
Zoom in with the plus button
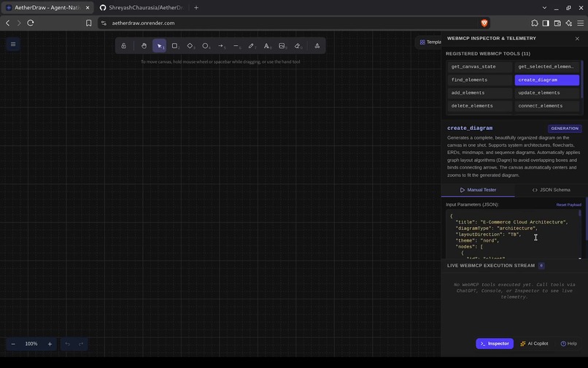(x=50, y=344)
